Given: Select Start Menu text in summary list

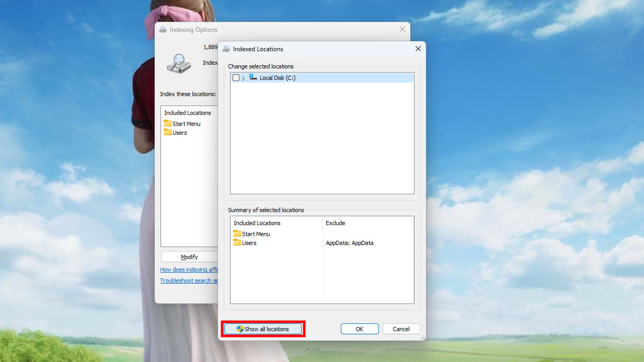Looking at the screenshot, I should point(256,234).
